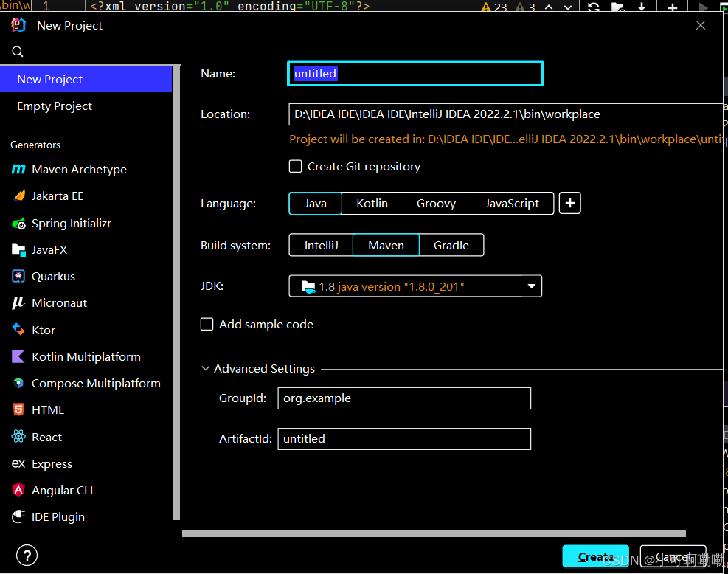Screen dimensions: 728x574
Task: Select Java as the language
Action: (315, 204)
